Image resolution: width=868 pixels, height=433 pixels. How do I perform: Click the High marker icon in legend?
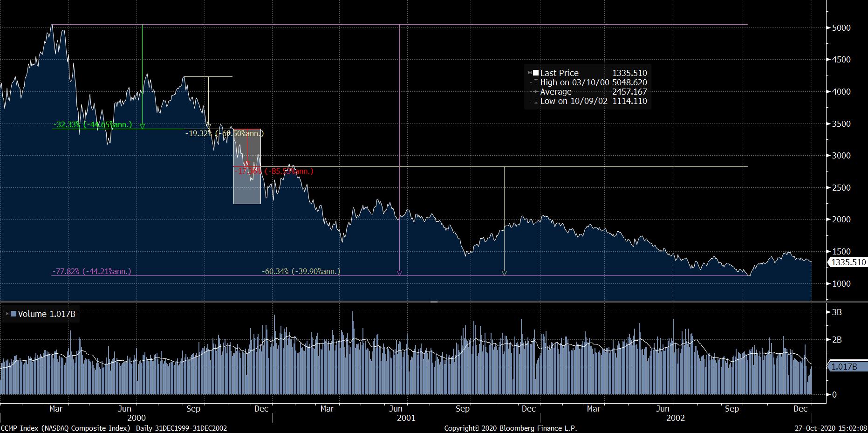[x=536, y=82]
